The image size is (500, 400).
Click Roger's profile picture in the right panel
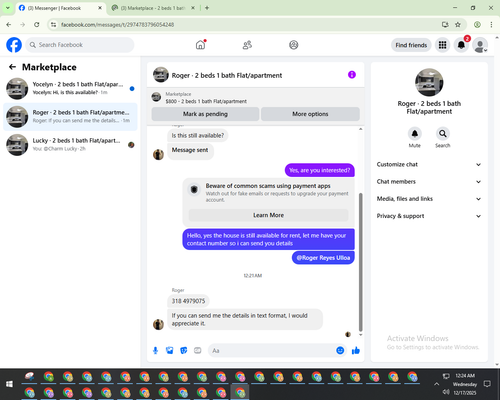point(429,82)
